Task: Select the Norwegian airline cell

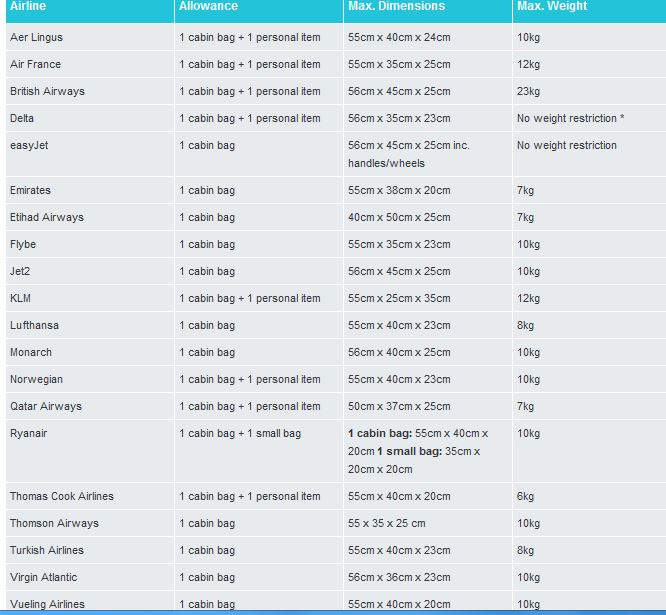Action: (90, 379)
